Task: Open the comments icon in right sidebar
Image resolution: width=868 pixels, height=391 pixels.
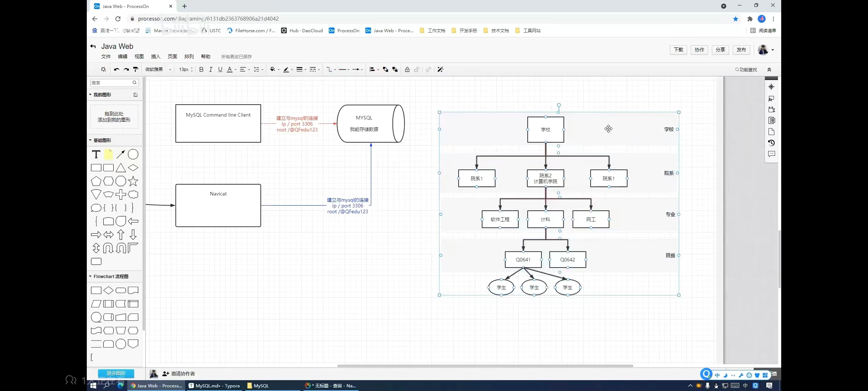Action: tap(771, 154)
